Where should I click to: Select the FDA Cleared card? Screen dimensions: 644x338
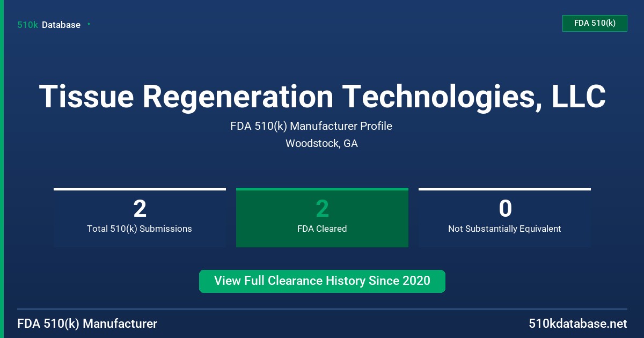pyautogui.click(x=322, y=218)
